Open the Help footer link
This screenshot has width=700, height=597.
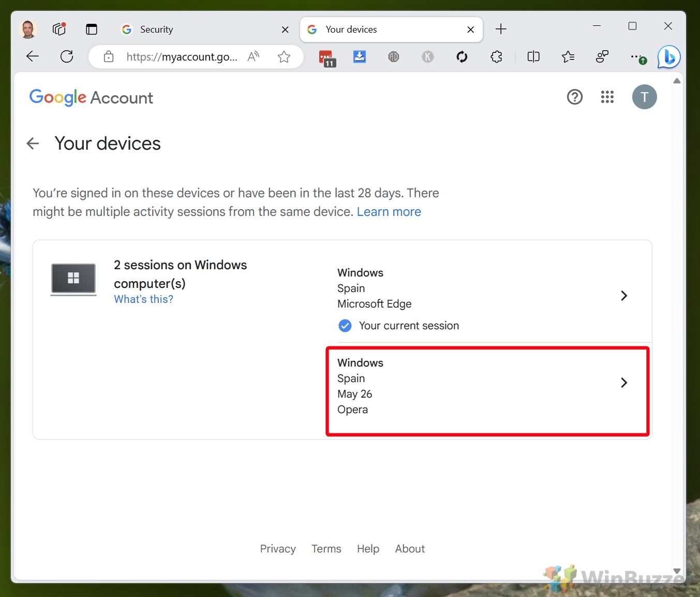pos(368,549)
